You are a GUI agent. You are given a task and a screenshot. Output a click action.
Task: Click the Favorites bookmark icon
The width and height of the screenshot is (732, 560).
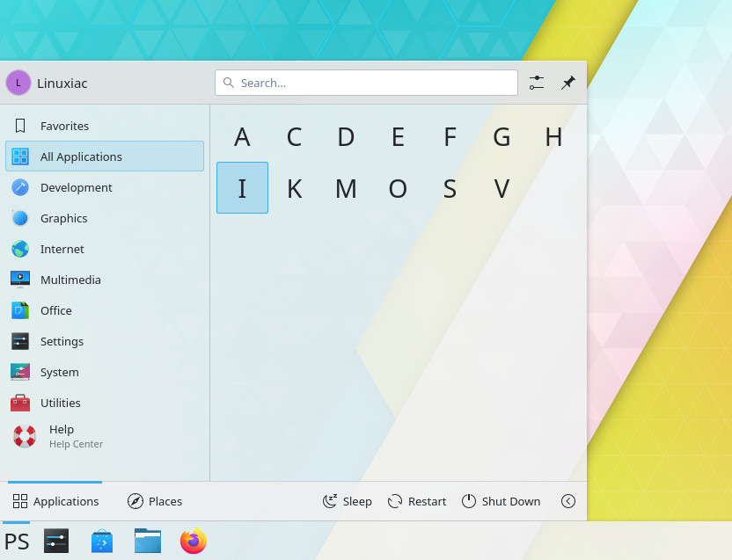20,126
